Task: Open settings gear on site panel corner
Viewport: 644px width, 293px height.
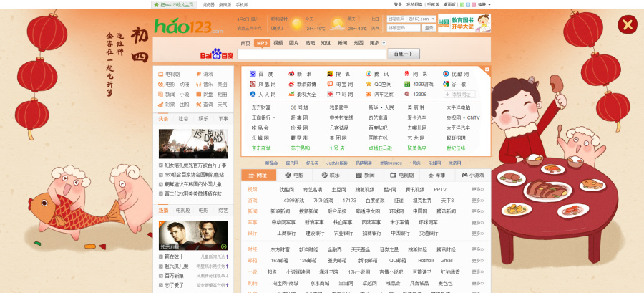Action: 487,69
